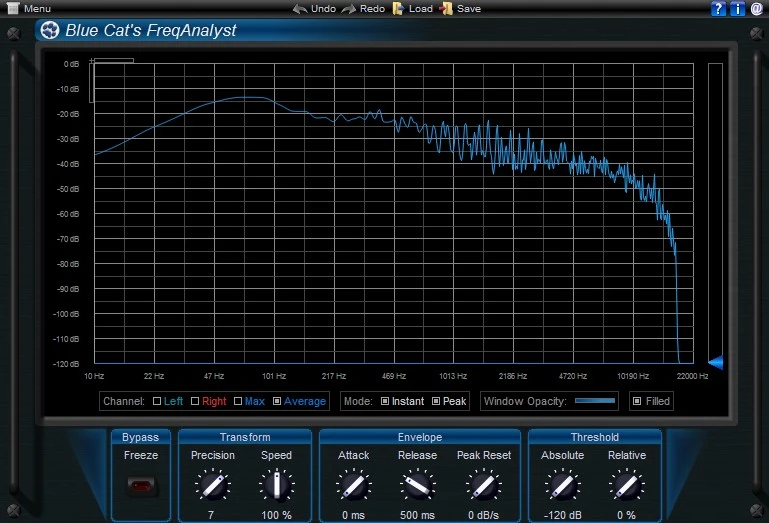The height and width of the screenshot is (523, 769).
Task: Click the Load preset folder icon
Action: 398,8
